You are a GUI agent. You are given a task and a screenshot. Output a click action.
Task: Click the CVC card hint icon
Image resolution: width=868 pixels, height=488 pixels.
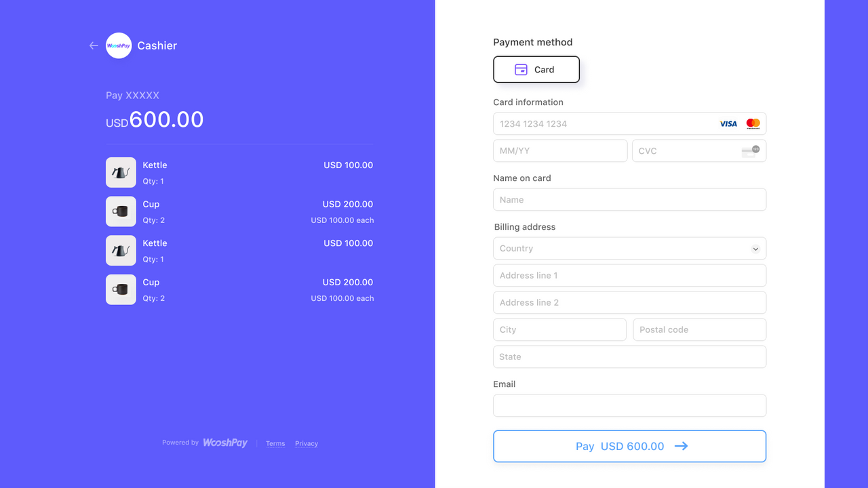(750, 151)
